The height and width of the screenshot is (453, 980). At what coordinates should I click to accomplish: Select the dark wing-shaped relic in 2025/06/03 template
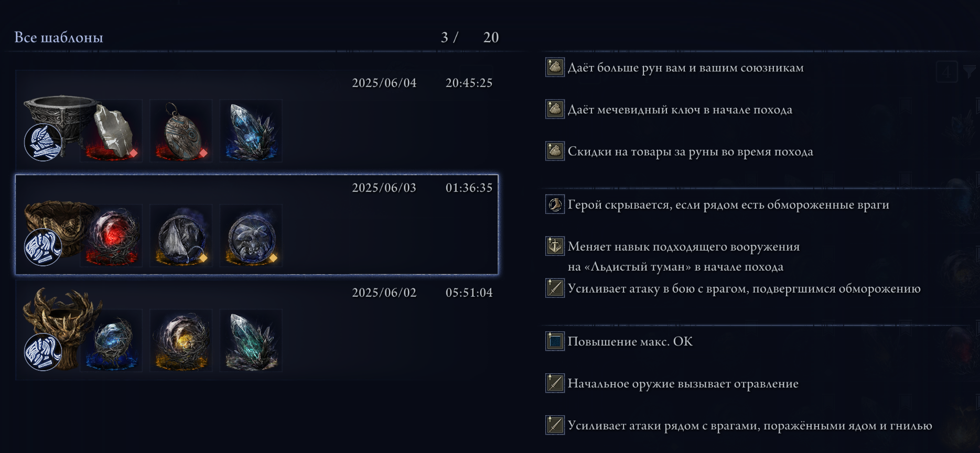click(181, 235)
